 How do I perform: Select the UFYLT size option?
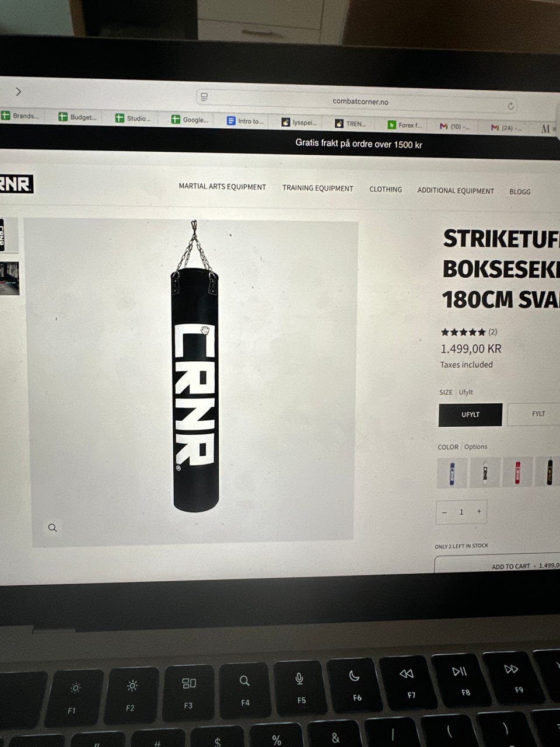(470, 414)
